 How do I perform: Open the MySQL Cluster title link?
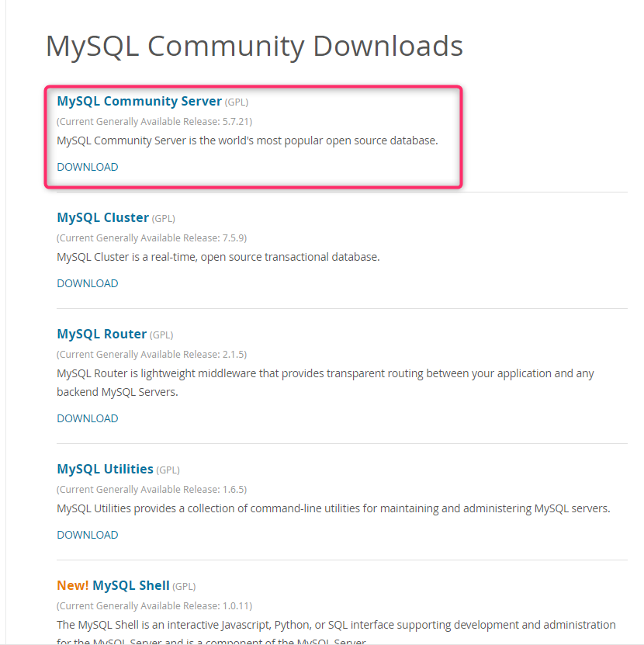click(x=102, y=217)
